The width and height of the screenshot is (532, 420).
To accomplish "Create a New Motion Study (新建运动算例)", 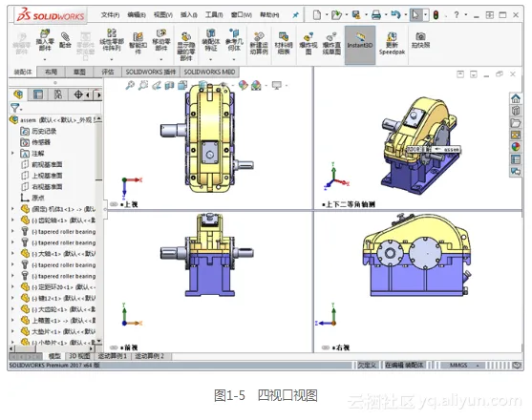I will (259, 43).
